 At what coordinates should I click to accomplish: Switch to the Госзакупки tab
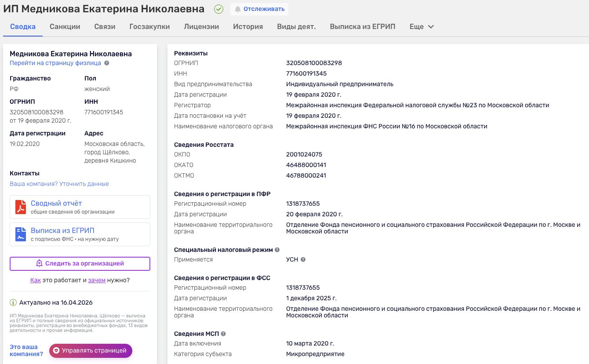(149, 26)
